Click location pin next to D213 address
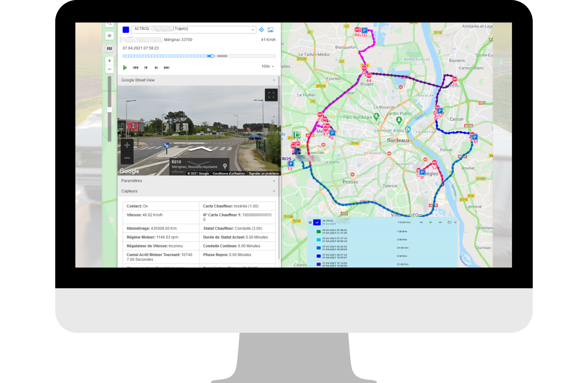 point(225,166)
